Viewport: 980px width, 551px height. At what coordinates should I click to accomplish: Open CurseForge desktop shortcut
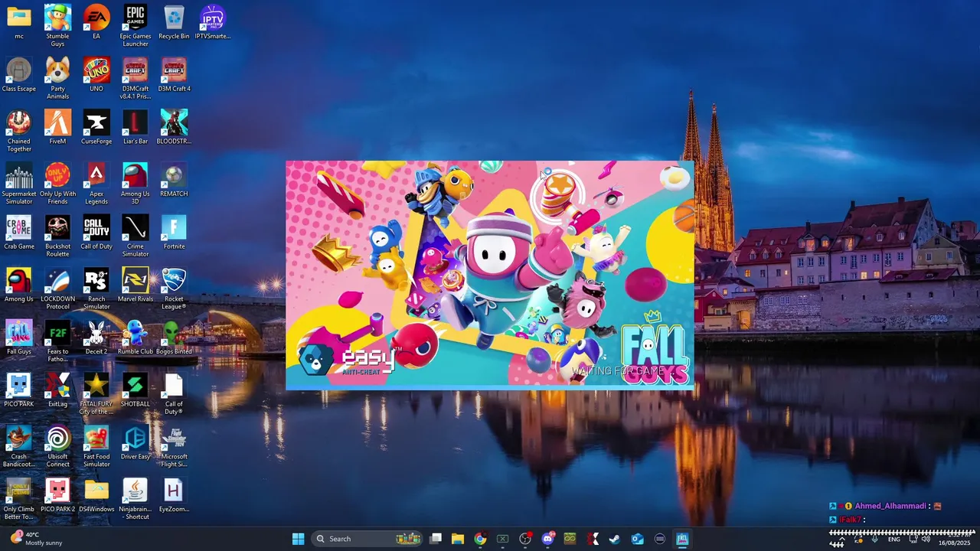pyautogui.click(x=96, y=127)
